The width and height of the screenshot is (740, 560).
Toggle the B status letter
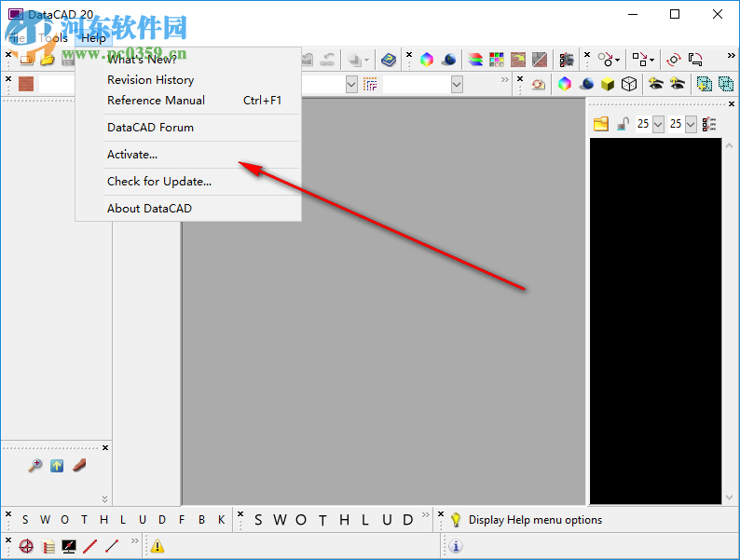click(201, 520)
